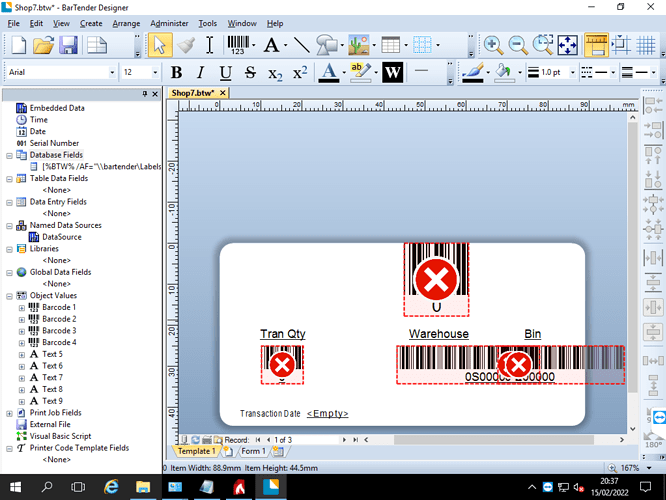The width and height of the screenshot is (666, 500).
Task: Open the Create menu
Action: coord(91,23)
